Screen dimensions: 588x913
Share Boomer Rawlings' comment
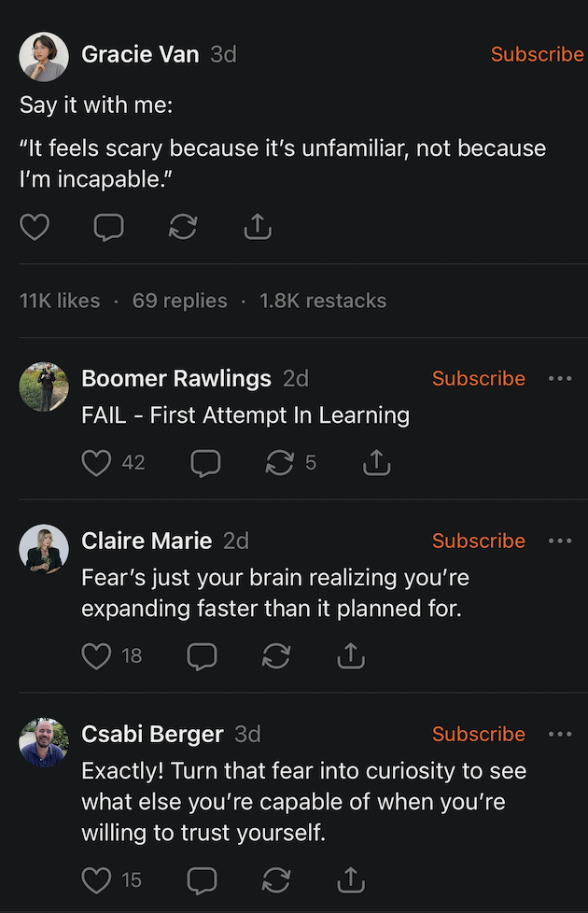tap(376, 462)
